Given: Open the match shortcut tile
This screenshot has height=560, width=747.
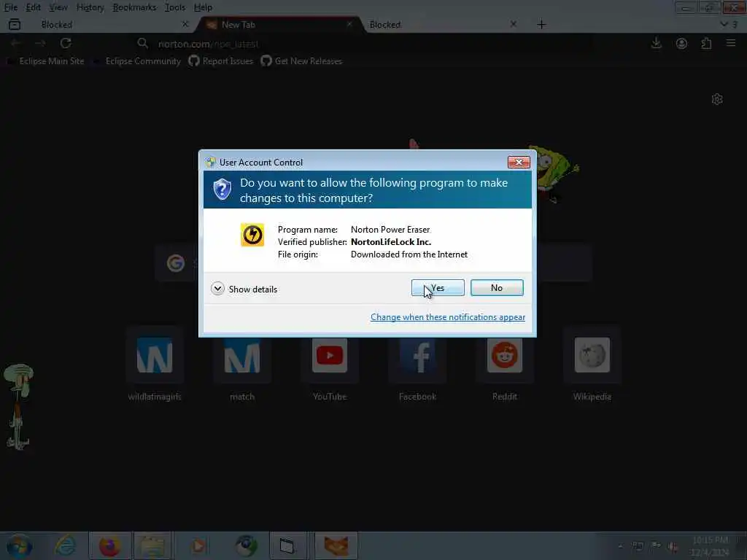Looking at the screenshot, I should tap(242, 365).
